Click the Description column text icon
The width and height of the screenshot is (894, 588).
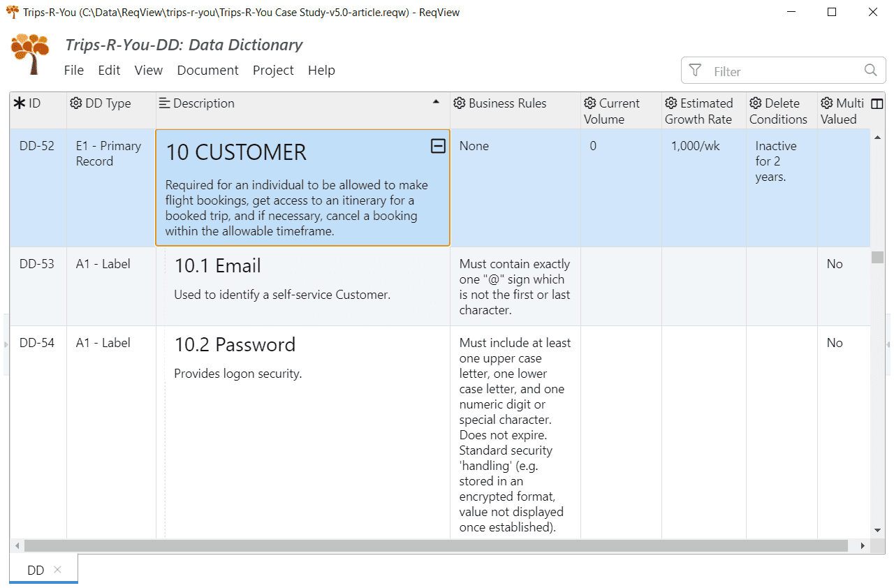click(x=165, y=104)
